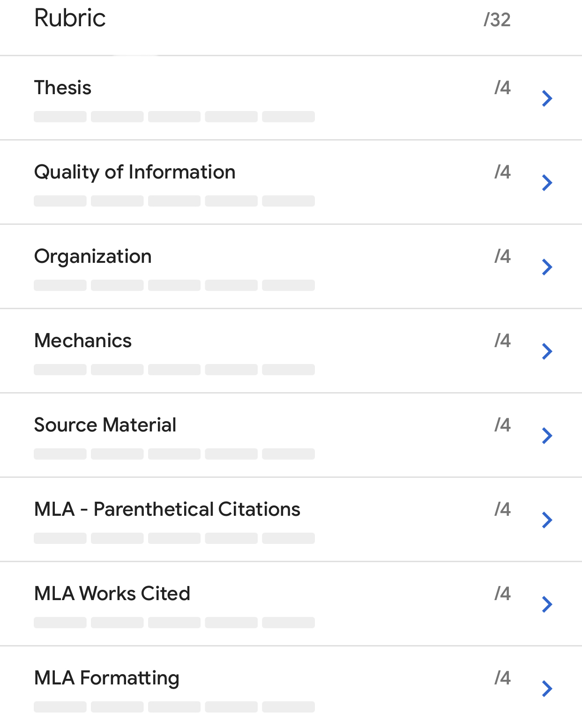This screenshot has height=728, width=582.
Task: Tap the Quality of Information title
Action: 135,172
